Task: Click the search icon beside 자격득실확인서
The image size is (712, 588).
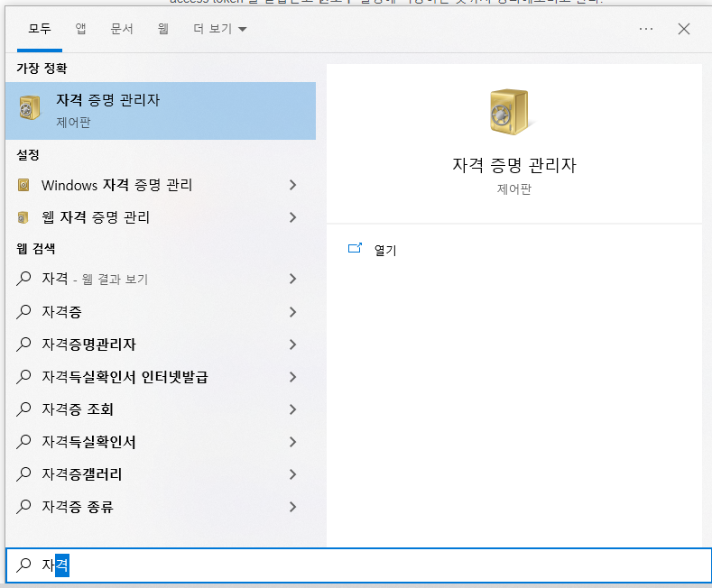Action: pos(23,443)
